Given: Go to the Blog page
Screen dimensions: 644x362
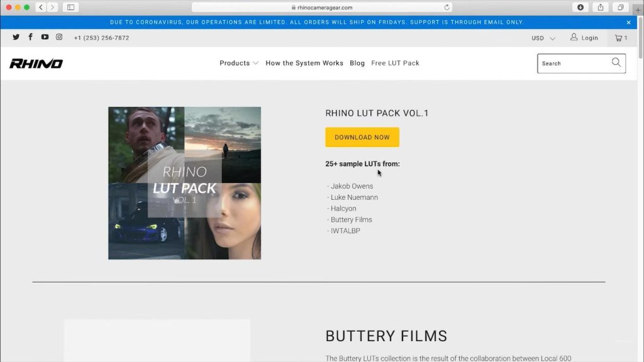Looking at the screenshot, I should pyautogui.click(x=357, y=63).
